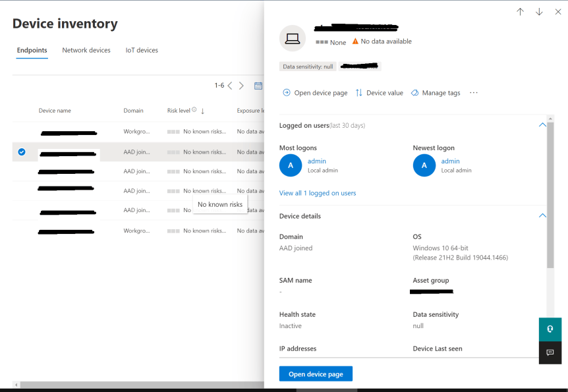Open the Device value action
The height and width of the screenshot is (392, 568).
[x=380, y=93]
